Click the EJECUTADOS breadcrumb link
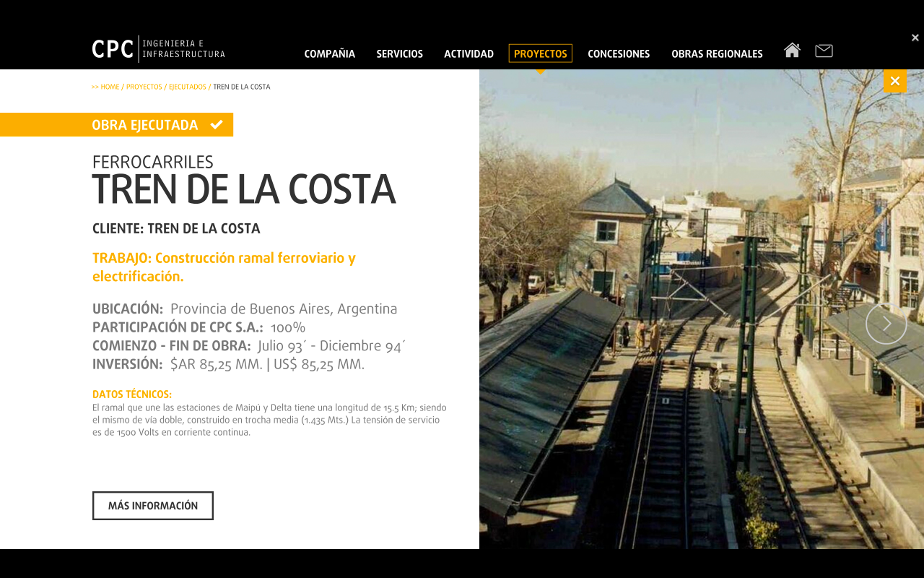This screenshot has width=924, height=578. click(x=188, y=87)
